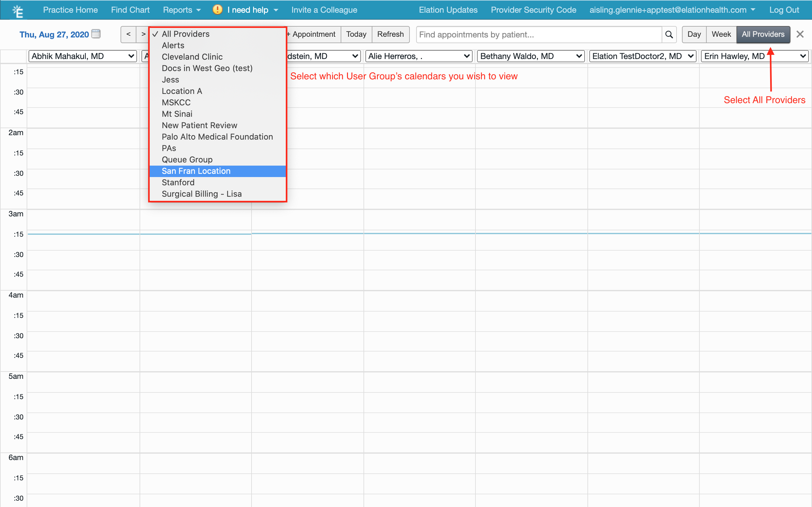Screen dimensions: 812x507
Task: Close the calendar with X icon
Action: pyautogui.click(x=800, y=34)
